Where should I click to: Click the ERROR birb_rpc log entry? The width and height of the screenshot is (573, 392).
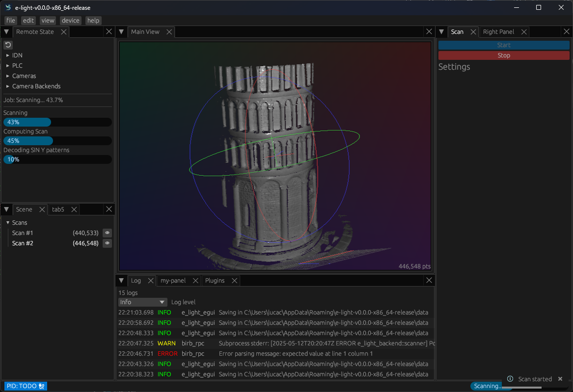pyautogui.click(x=276, y=354)
